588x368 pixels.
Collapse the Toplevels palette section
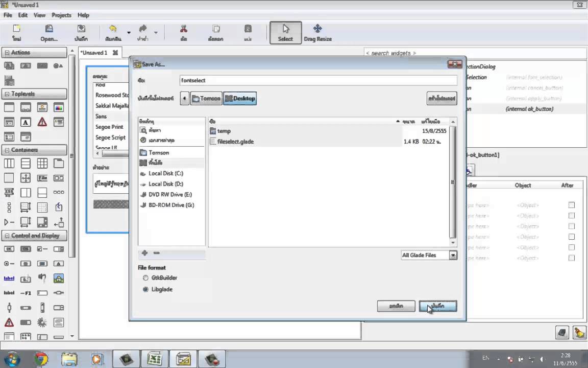(x=7, y=94)
